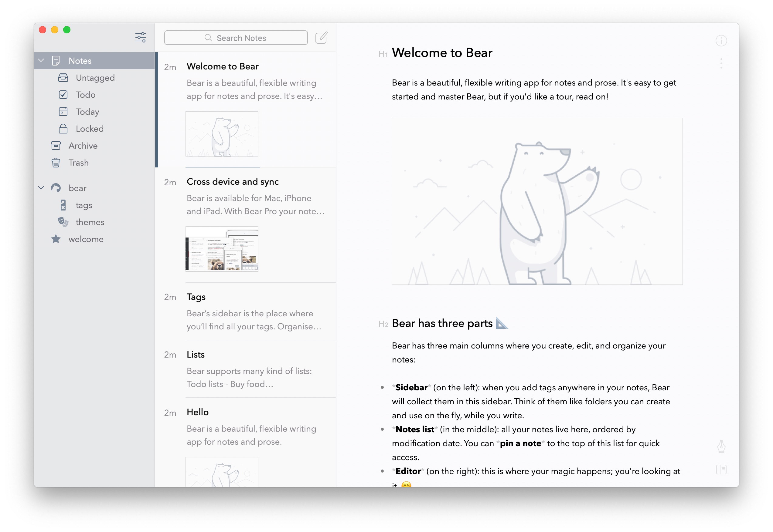This screenshot has height=532, width=773.
Task: Click the new note compose icon
Action: click(x=321, y=38)
